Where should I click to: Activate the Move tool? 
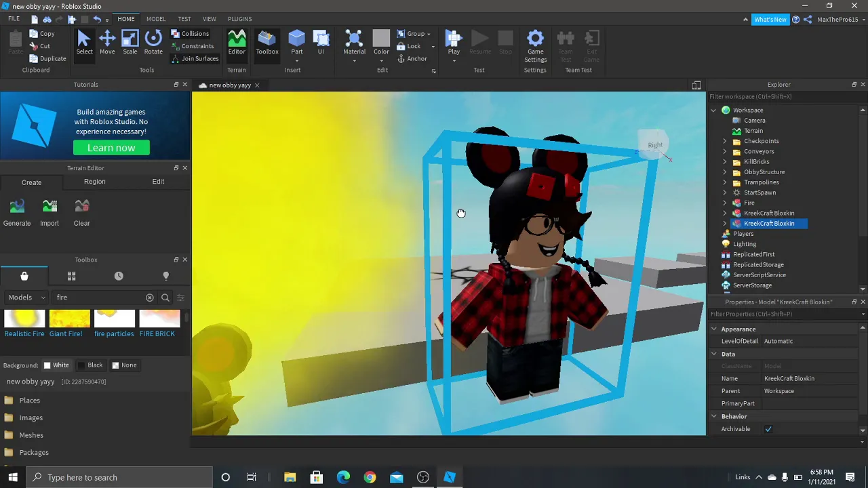pos(107,43)
